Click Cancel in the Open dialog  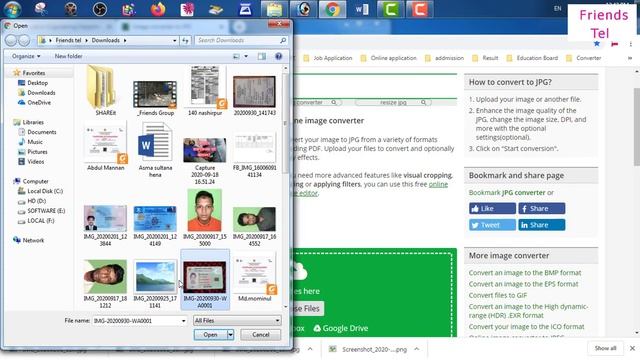[260, 335]
